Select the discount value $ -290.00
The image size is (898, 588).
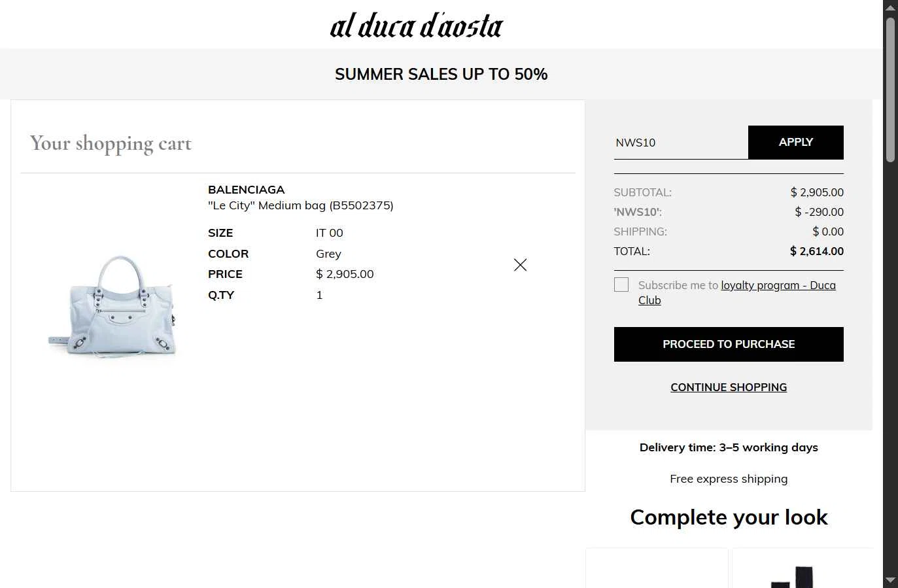[x=819, y=212]
